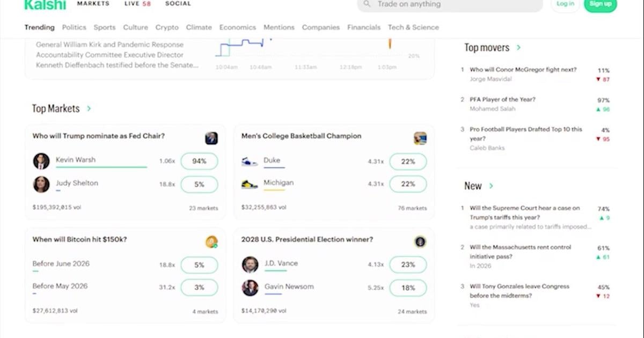Open the Bitcoin coin icon

coord(211,242)
